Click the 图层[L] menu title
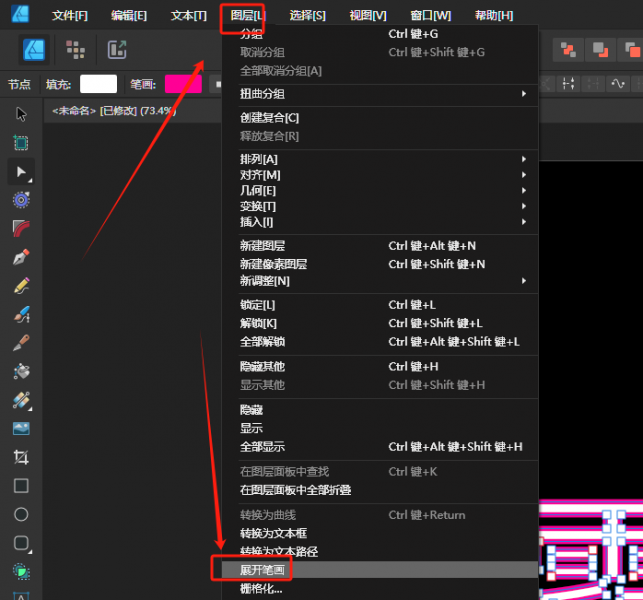Image resolution: width=643 pixels, height=600 pixels. [x=248, y=16]
